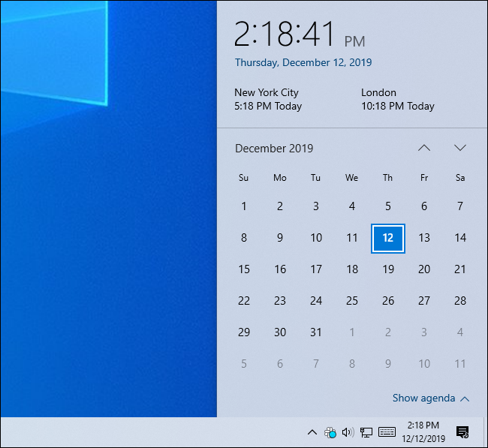Click the Slack icon in system tray
The image size is (488, 448).
tap(330, 432)
